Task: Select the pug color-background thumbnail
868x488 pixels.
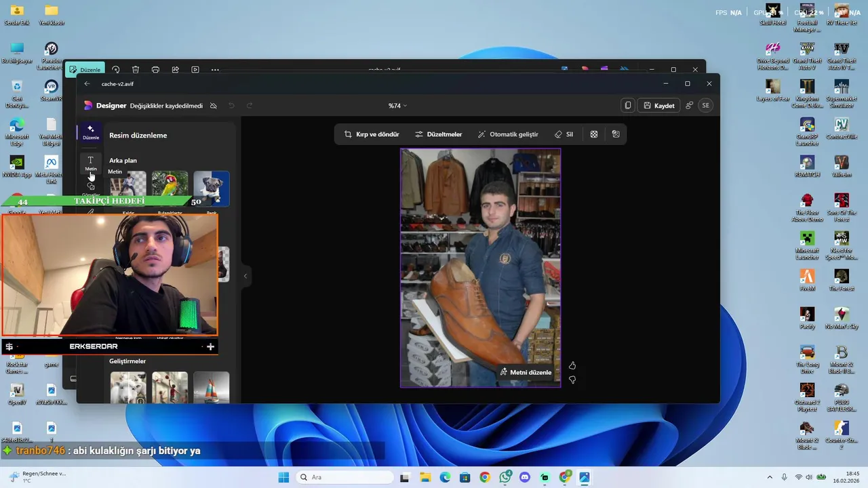Action: tap(212, 188)
